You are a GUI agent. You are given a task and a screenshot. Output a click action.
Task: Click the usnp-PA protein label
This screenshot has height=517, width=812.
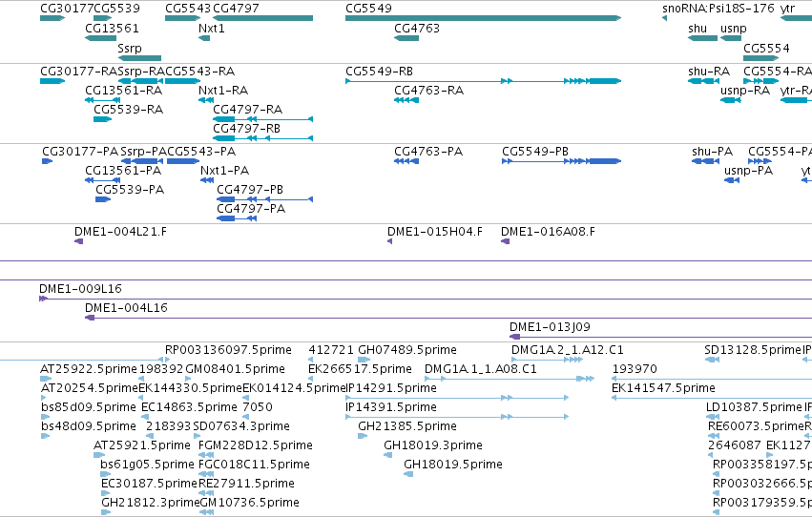pyautogui.click(x=748, y=171)
